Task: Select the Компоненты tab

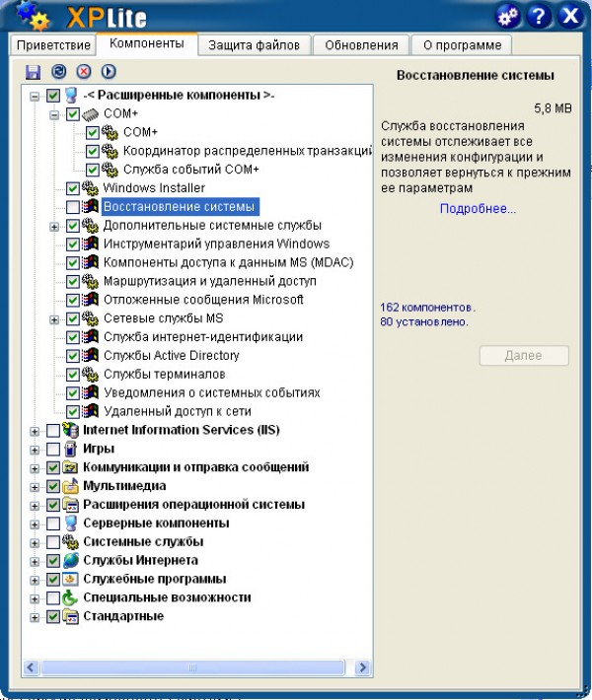Action: (147, 43)
